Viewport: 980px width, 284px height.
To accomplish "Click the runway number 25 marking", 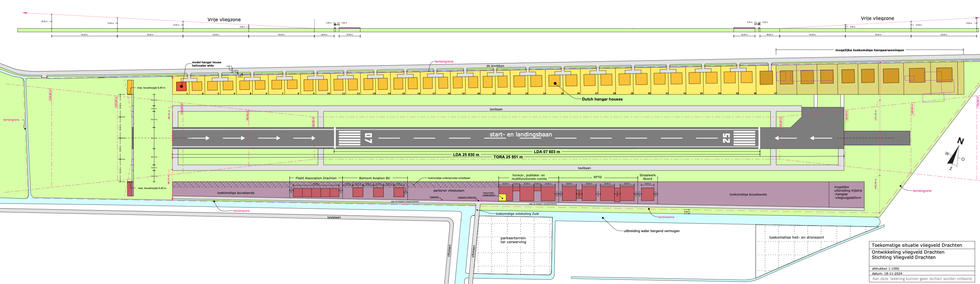I will coord(726,138).
